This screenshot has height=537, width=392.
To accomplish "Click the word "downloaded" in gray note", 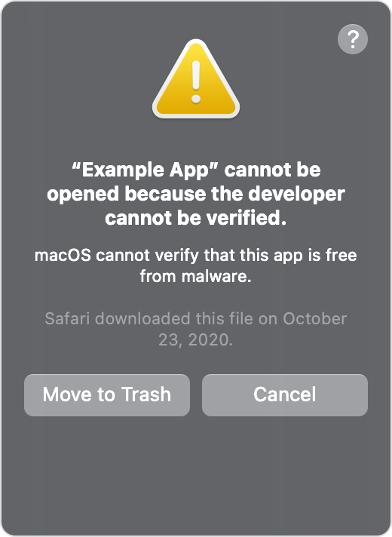I will tap(142, 319).
